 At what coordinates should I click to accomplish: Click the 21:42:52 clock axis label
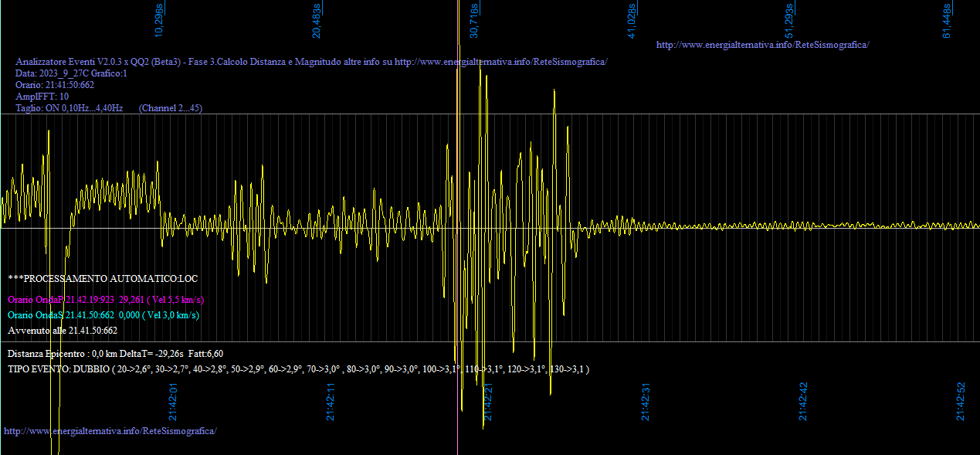click(x=961, y=402)
